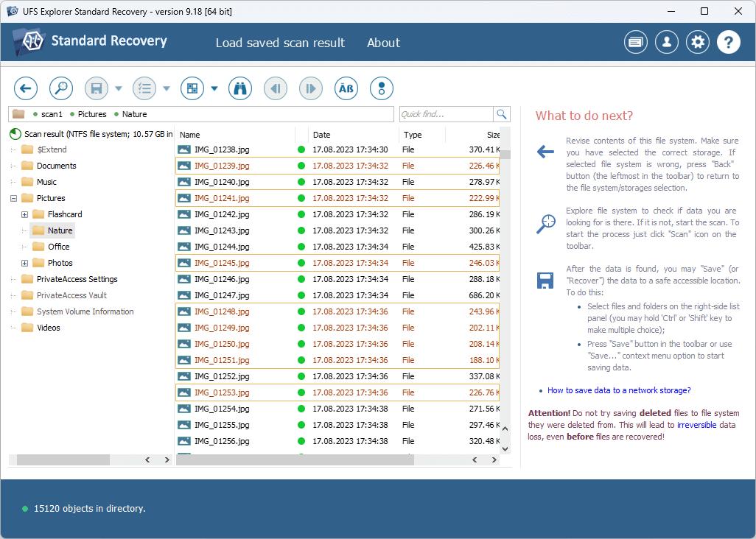756x539 pixels.
Task: Sort by the Type column header
Action: coord(422,135)
